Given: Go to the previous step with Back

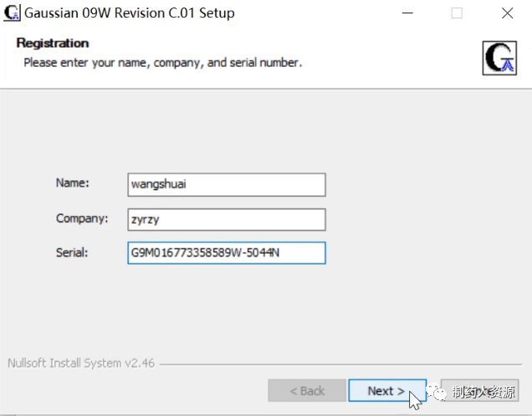Looking at the screenshot, I should coord(307,391).
